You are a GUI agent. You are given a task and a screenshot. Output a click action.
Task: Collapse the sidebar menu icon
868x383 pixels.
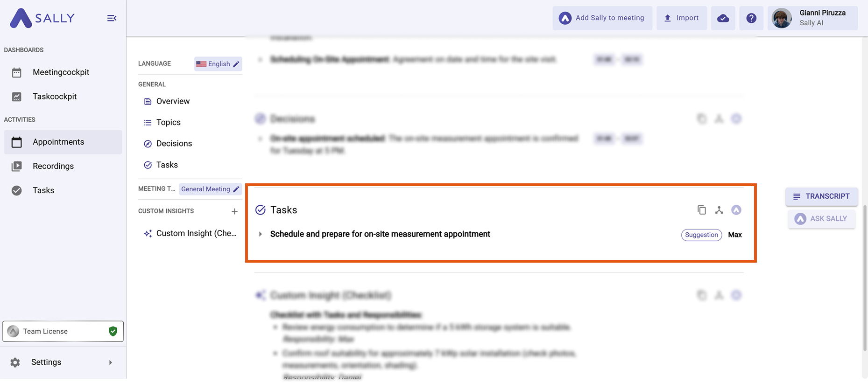click(112, 18)
